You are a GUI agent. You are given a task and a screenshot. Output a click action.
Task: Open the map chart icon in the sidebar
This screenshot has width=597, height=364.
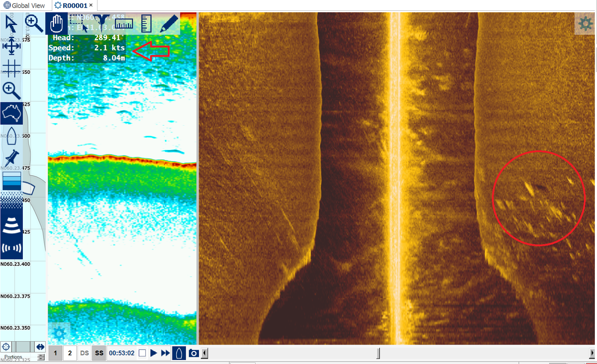click(x=12, y=113)
